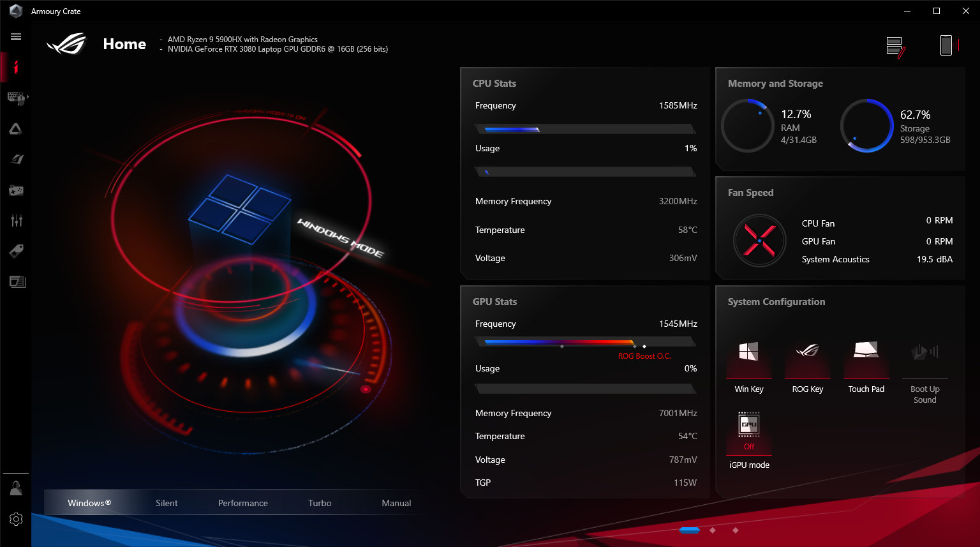Click the GPU memory frequency 7001MHz value
980x547 pixels.
pyautogui.click(x=678, y=413)
